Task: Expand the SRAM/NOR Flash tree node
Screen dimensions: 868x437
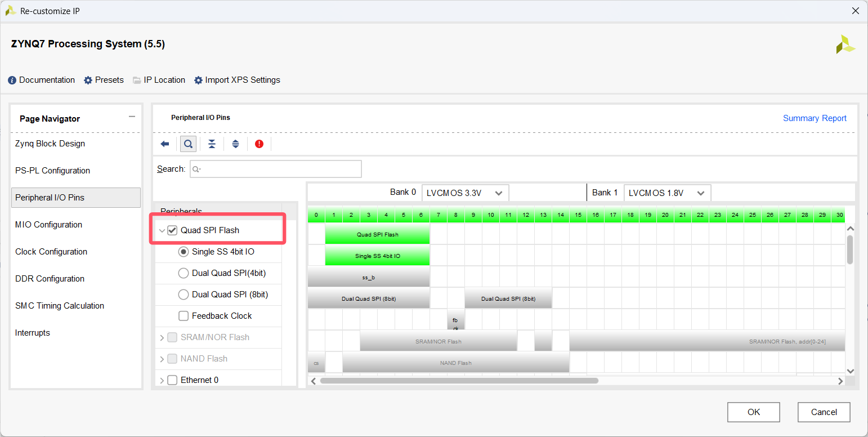Action: coord(162,337)
